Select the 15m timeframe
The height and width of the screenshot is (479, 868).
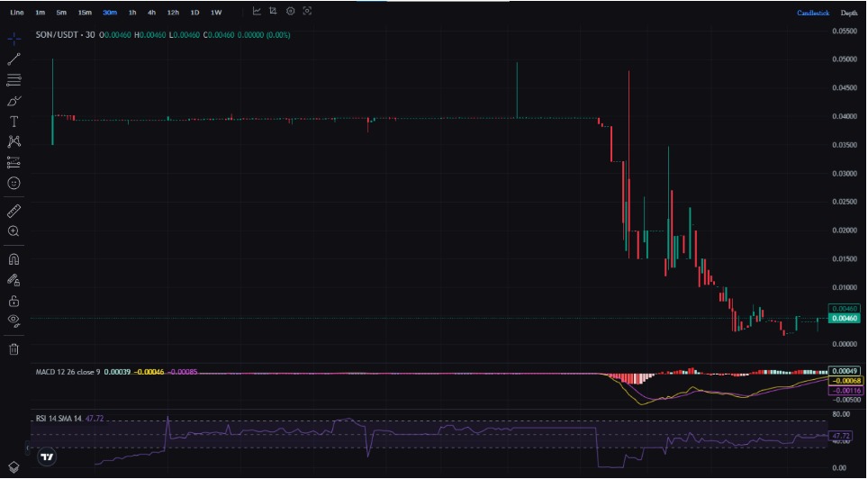(85, 13)
